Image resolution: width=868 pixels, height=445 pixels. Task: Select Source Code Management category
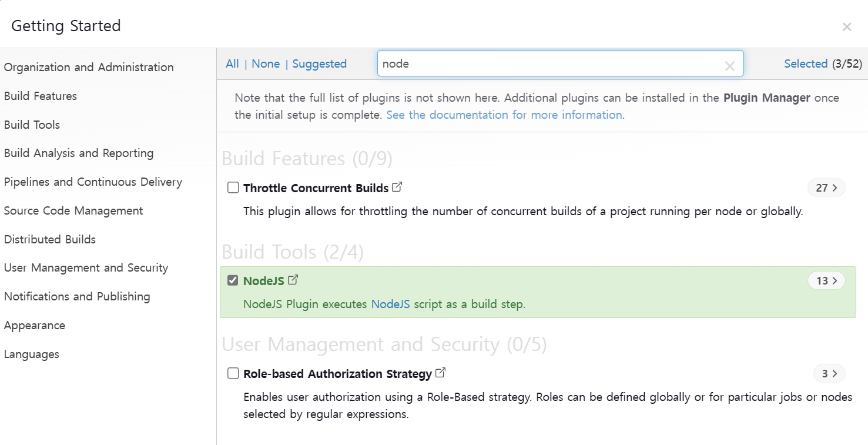73,210
